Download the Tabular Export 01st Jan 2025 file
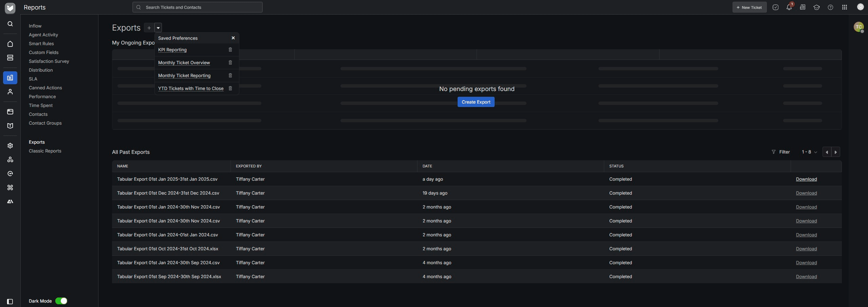868x307 pixels. pos(806,179)
